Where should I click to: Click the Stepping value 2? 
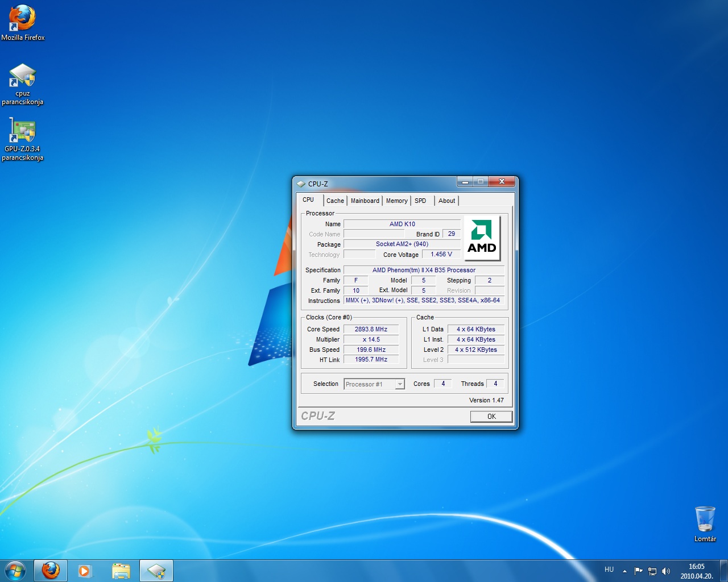pyautogui.click(x=490, y=280)
